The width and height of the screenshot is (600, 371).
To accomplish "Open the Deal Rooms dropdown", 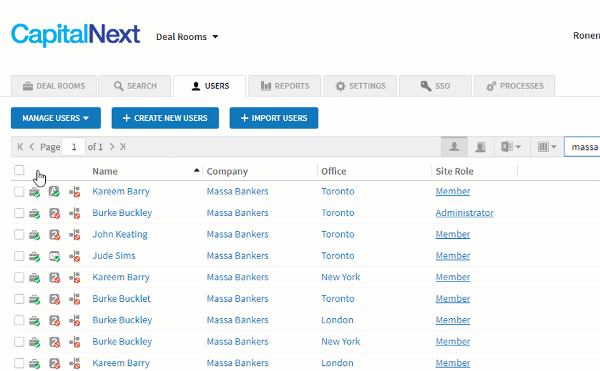I will click(x=187, y=37).
